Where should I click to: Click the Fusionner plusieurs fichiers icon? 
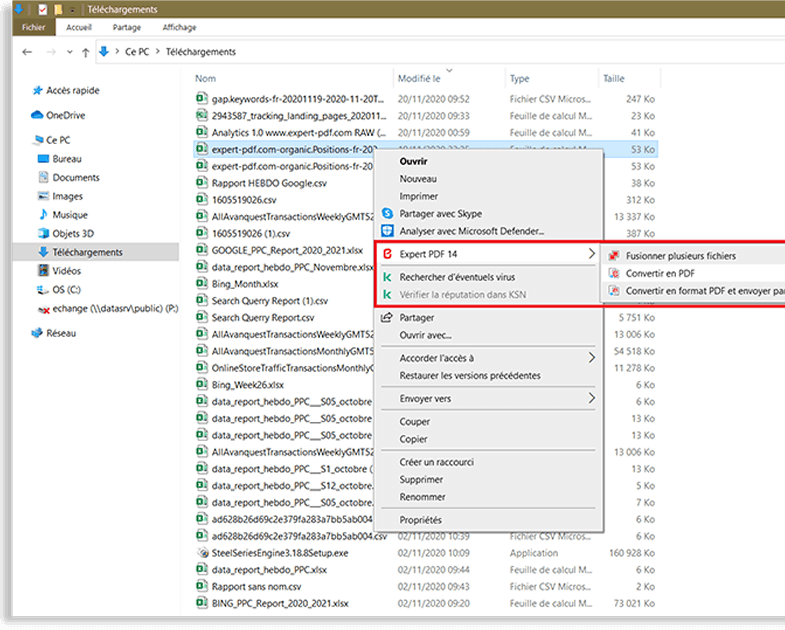(614, 256)
